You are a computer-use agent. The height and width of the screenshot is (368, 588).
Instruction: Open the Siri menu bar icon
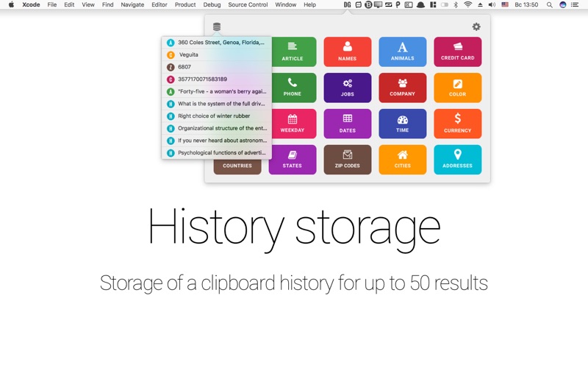point(562,5)
